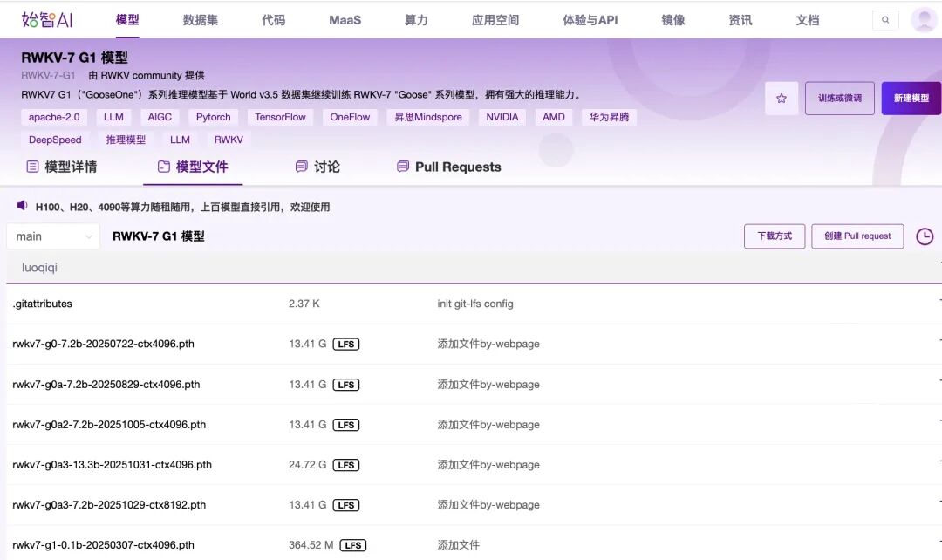Open rwkv7-g0a-7.2b-20250829-ctx4096.pth file

[106, 385]
